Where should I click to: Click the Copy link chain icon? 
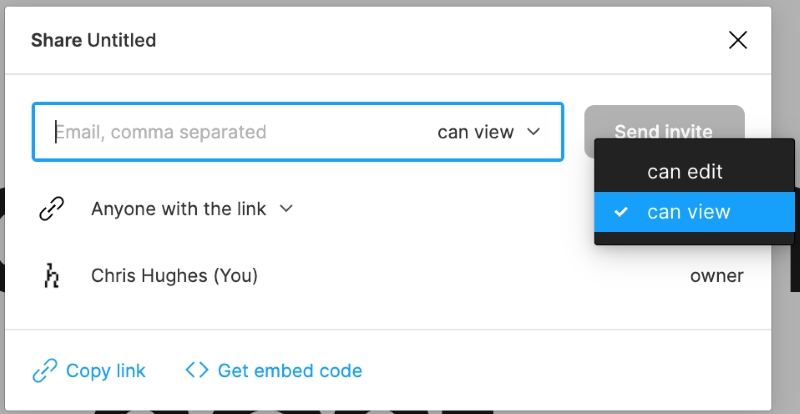45,371
